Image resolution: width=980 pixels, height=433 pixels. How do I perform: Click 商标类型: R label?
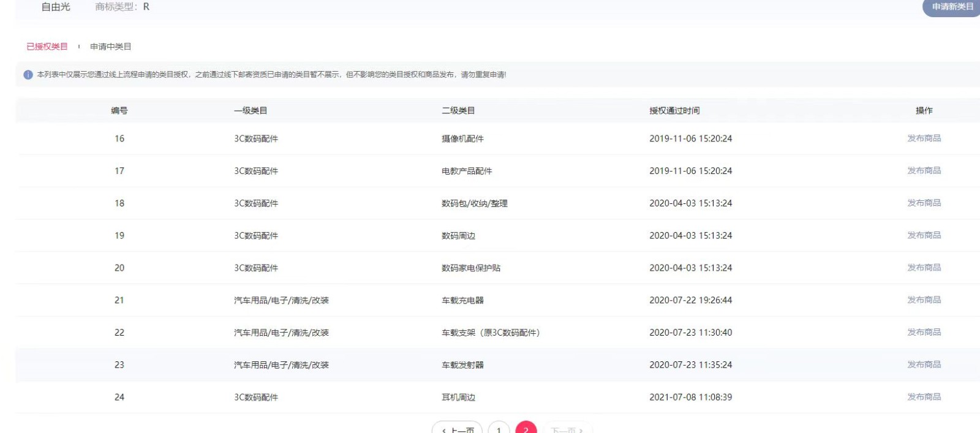pyautogui.click(x=123, y=7)
